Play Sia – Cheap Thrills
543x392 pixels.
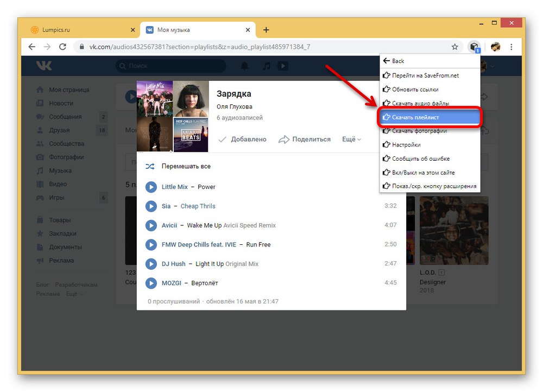[151, 206]
